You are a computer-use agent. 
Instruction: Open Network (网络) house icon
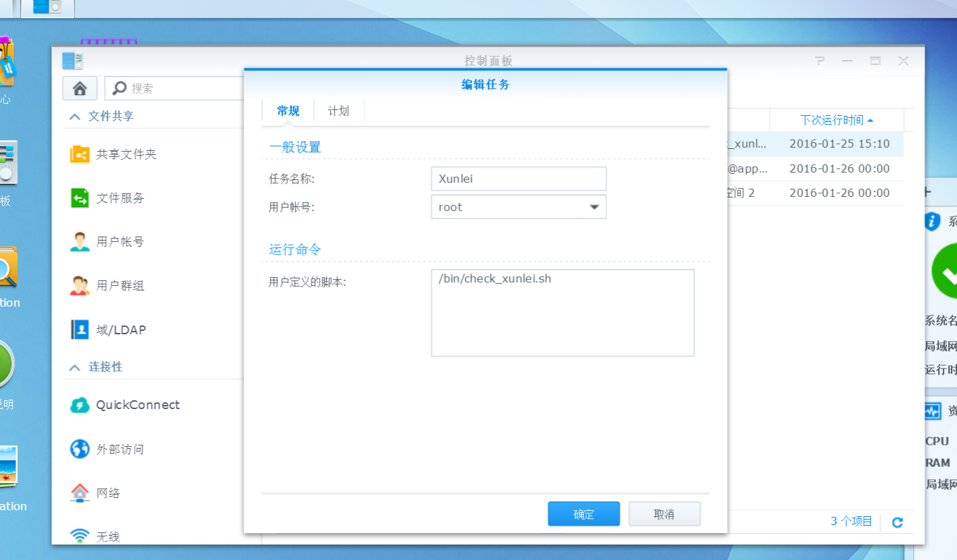tap(80, 493)
